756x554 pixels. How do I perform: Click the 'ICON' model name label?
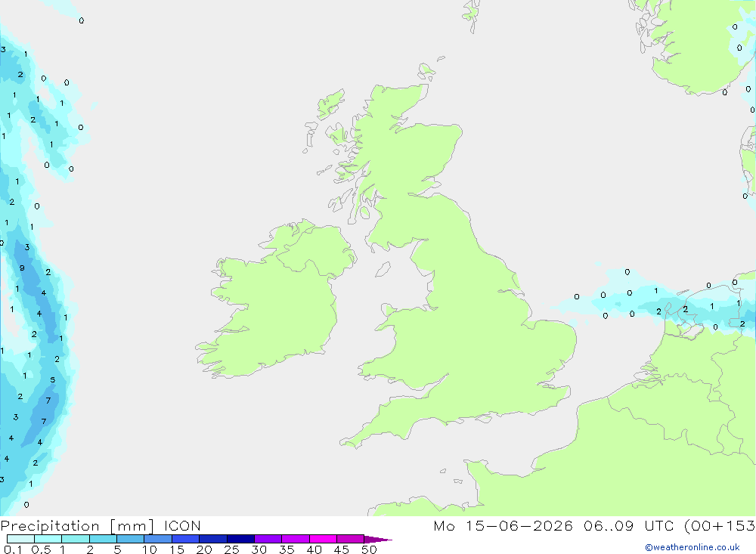pos(182,526)
